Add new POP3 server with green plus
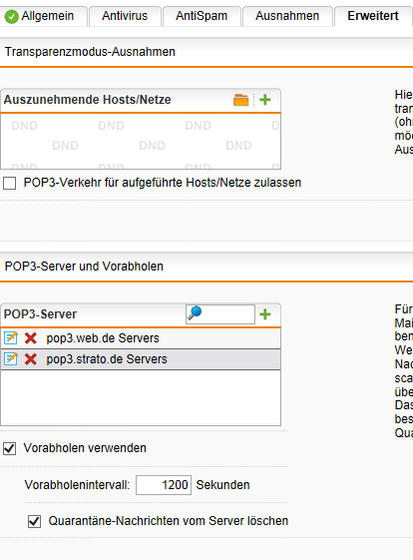The height and width of the screenshot is (560, 413). click(x=265, y=314)
